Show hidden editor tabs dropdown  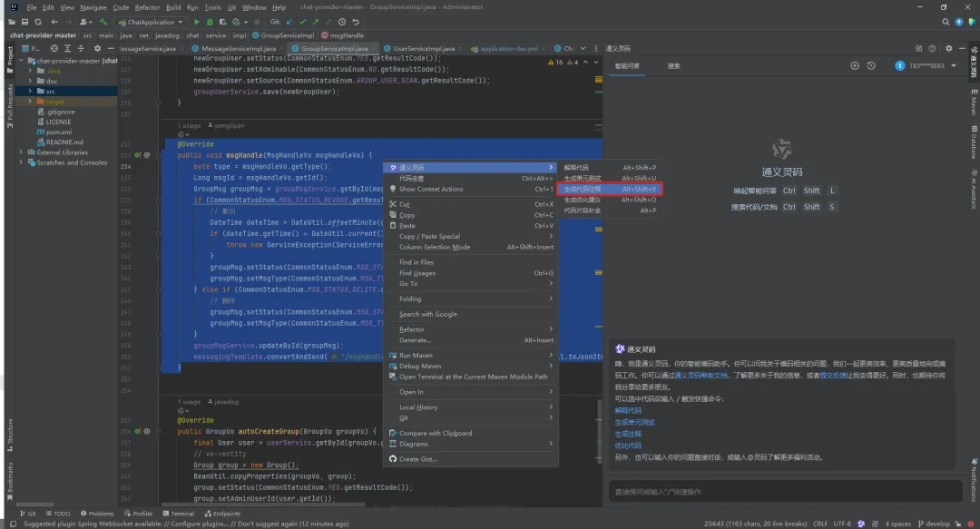point(583,48)
